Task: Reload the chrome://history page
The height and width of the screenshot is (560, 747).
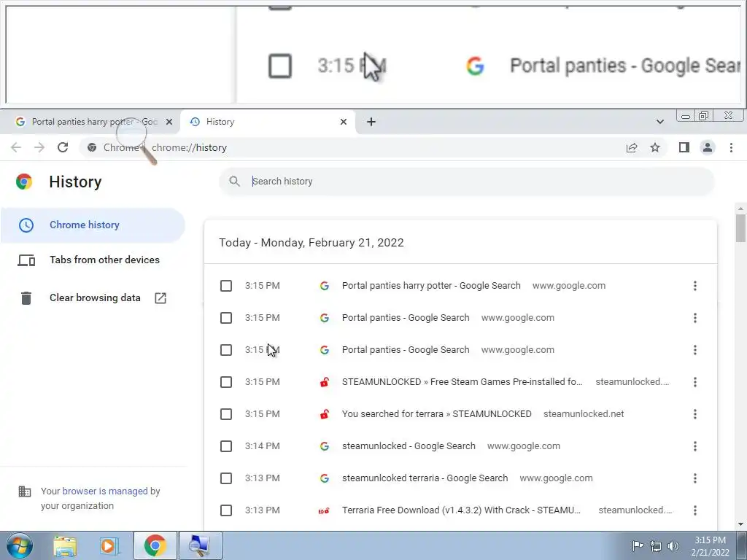Action: 63,147
